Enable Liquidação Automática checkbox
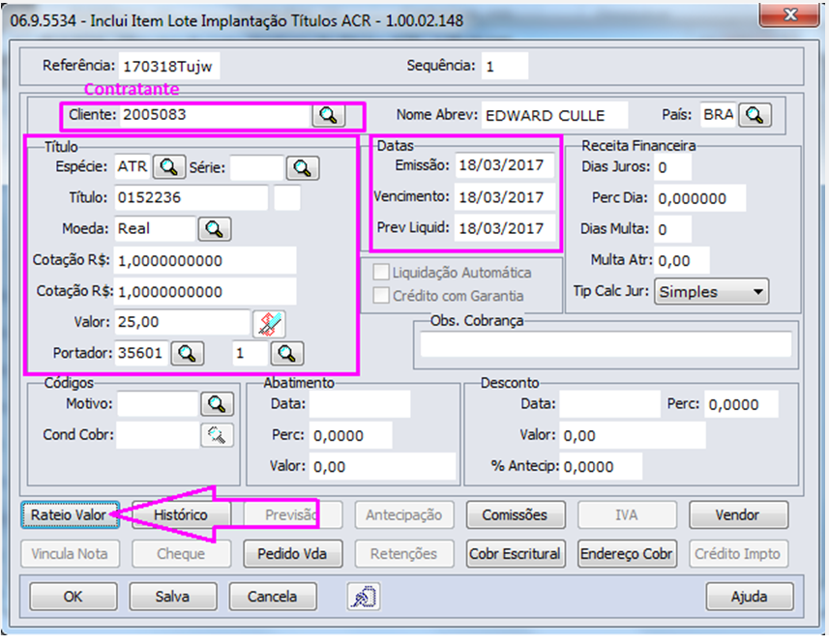 (x=381, y=273)
